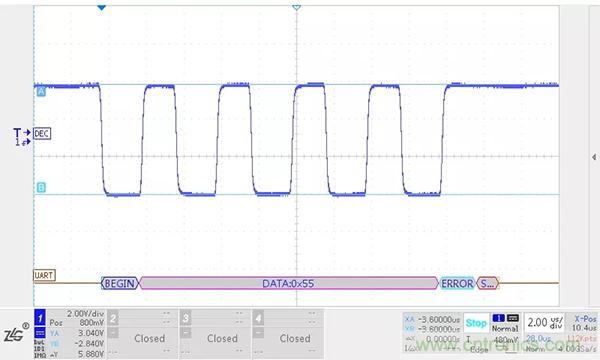Click the ERROR decode segment
Screen dimensions: 600x360
pyautogui.click(x=457, y=283)
